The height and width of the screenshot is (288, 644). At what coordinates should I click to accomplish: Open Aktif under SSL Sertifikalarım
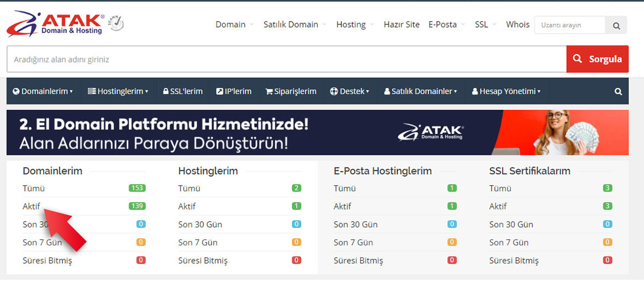[498, 206]
